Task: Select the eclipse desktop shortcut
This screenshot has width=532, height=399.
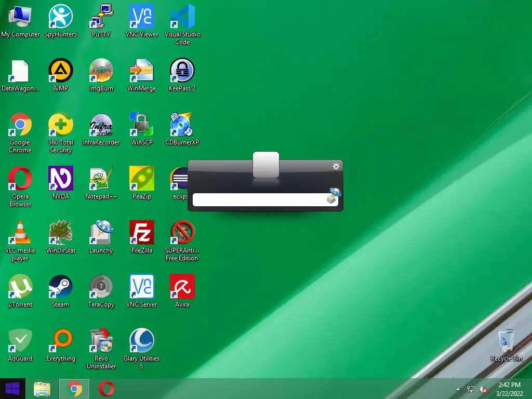Action: click(x=179, y=183)
